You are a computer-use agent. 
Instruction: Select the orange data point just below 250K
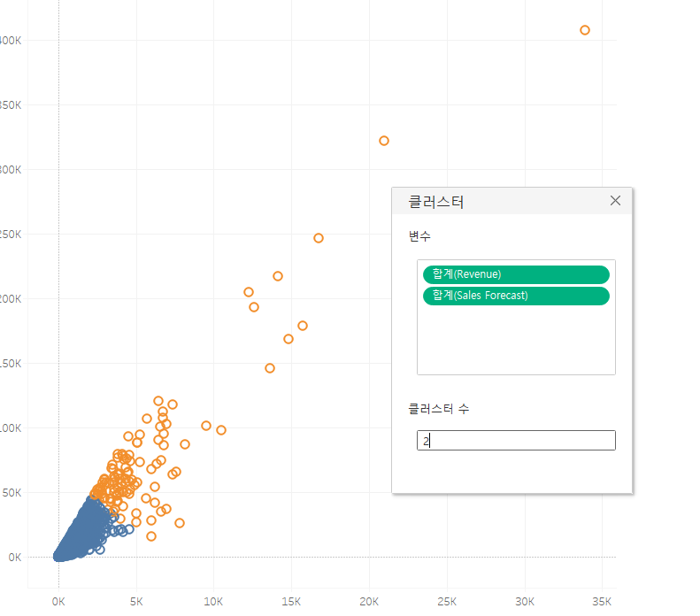tap(319, 238)
